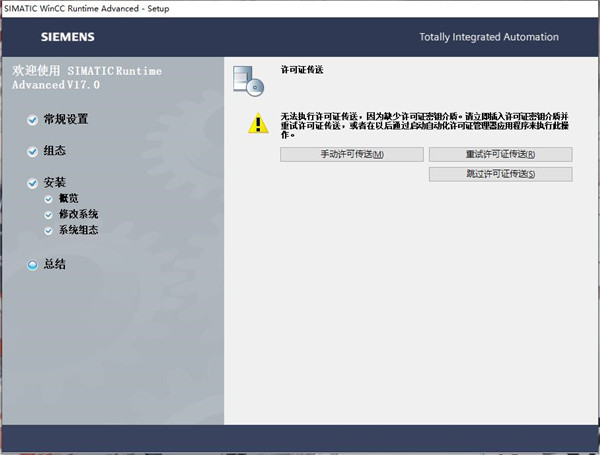Click the 重试许可证传送(R) button
The width and height of the screenshot is (600, 455).
click(x=501, y=154)
